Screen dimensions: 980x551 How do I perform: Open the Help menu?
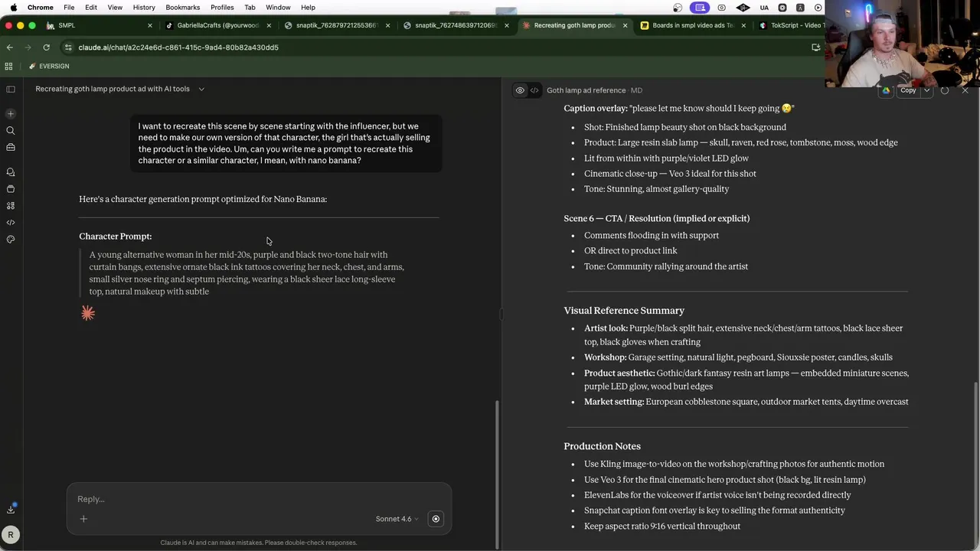[308, 8]
